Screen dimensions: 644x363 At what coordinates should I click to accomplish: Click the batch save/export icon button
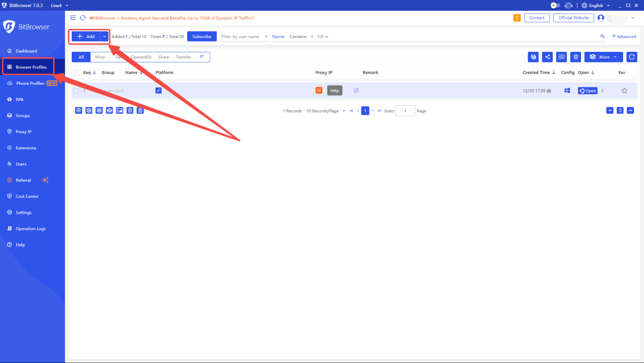(x=533, y=57)
